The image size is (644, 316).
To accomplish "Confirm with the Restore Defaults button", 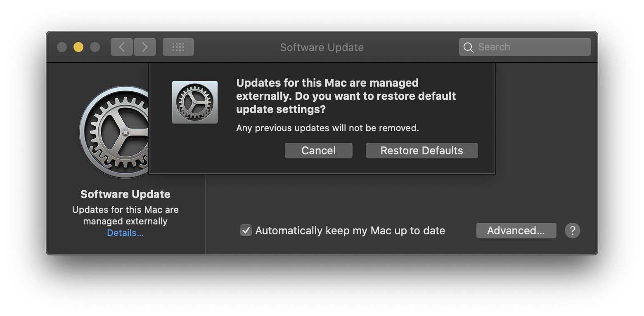I will point(421,151).
